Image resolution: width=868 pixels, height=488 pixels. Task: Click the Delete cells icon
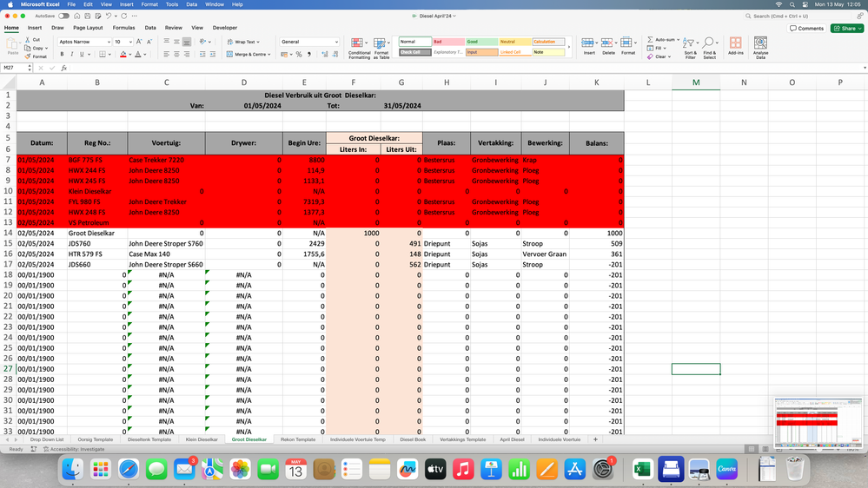pyautogui.click(x=608, y=46)
